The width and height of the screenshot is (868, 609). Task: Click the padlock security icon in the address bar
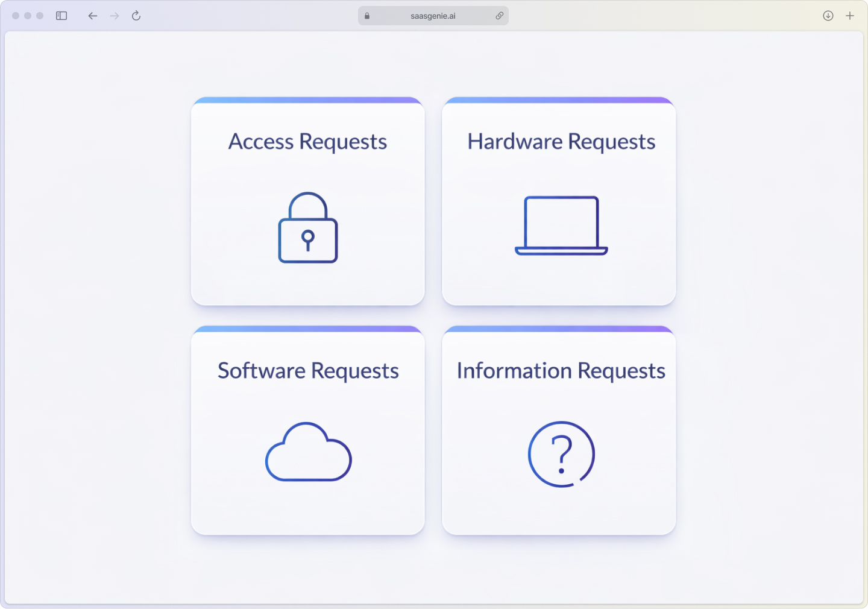366,16
